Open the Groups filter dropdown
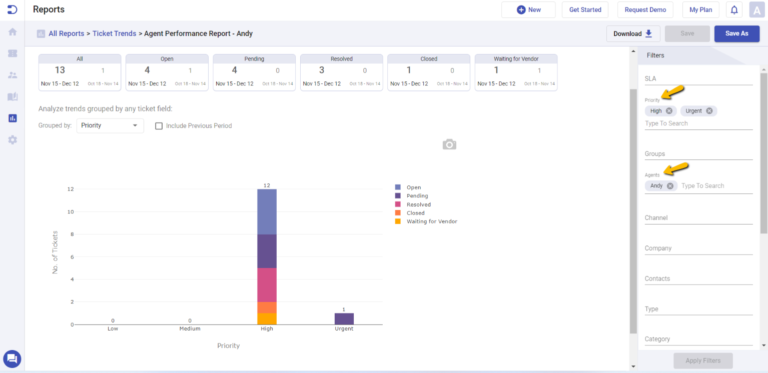The width and height of the screenshot is (768, 373). point(698,154)
